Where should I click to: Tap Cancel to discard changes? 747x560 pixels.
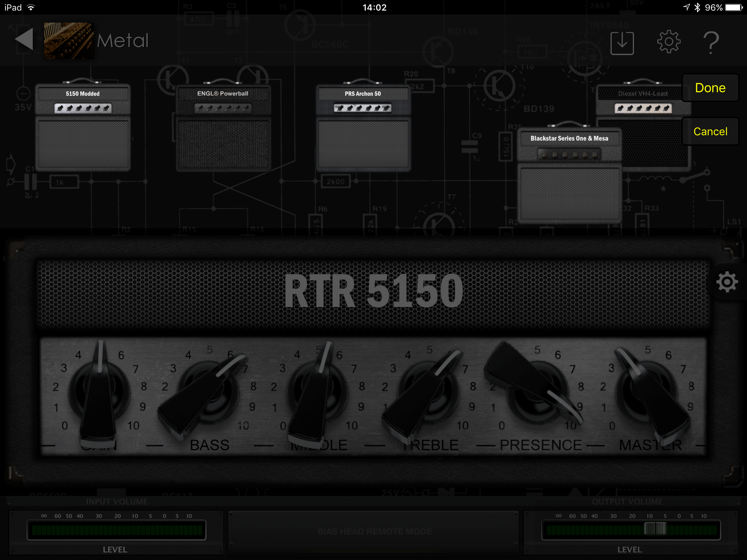(710, 131)
